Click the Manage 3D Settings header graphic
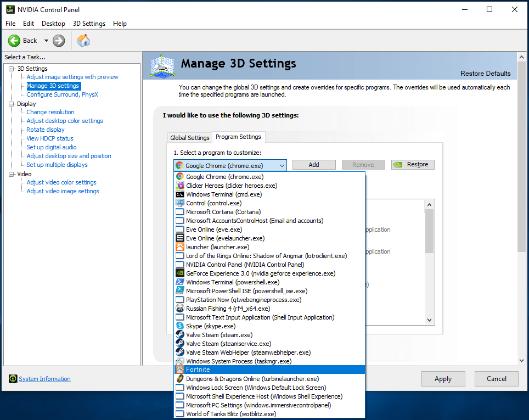 tap(162, 66)
